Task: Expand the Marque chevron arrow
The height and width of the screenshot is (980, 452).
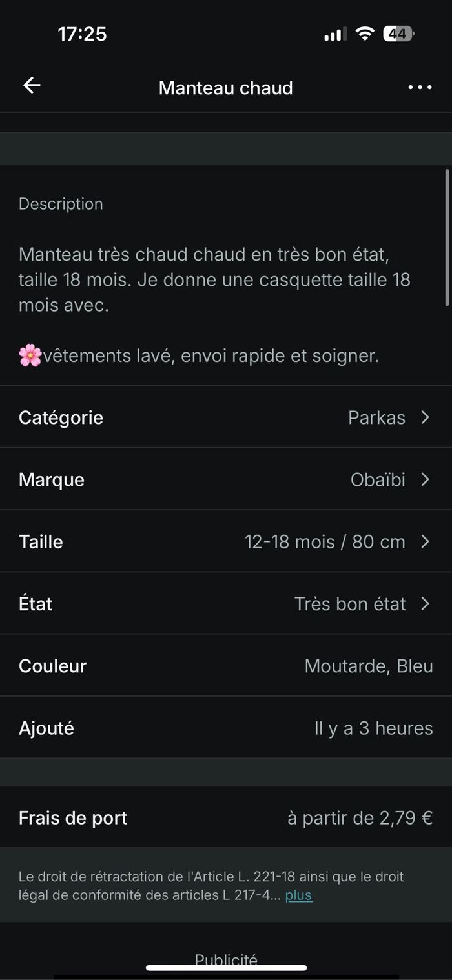Action: pos(425,479)
